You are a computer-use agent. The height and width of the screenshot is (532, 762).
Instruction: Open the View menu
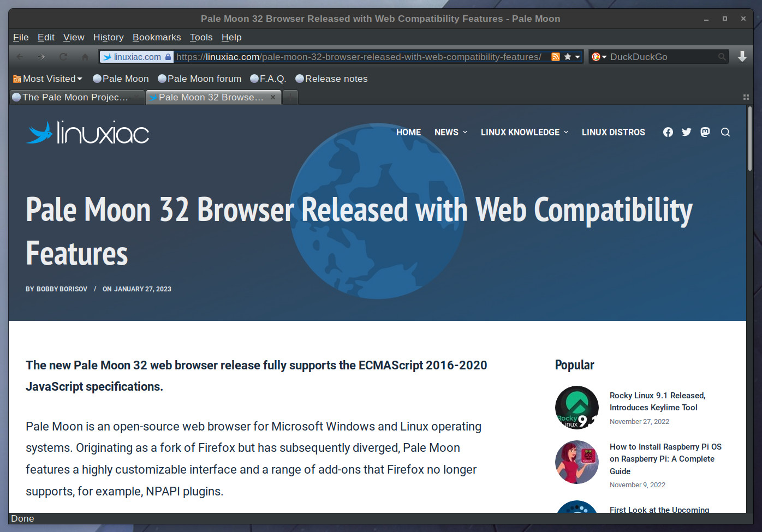point(74,37)
